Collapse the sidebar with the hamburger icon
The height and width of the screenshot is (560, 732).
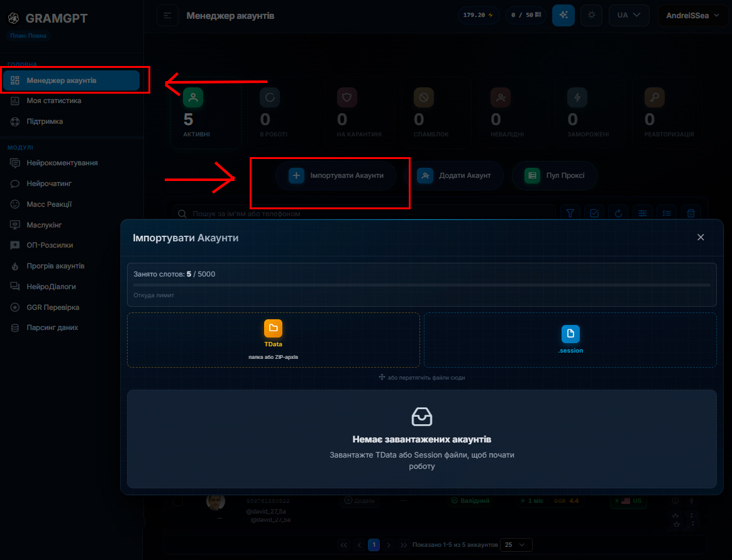click(168, 16)
